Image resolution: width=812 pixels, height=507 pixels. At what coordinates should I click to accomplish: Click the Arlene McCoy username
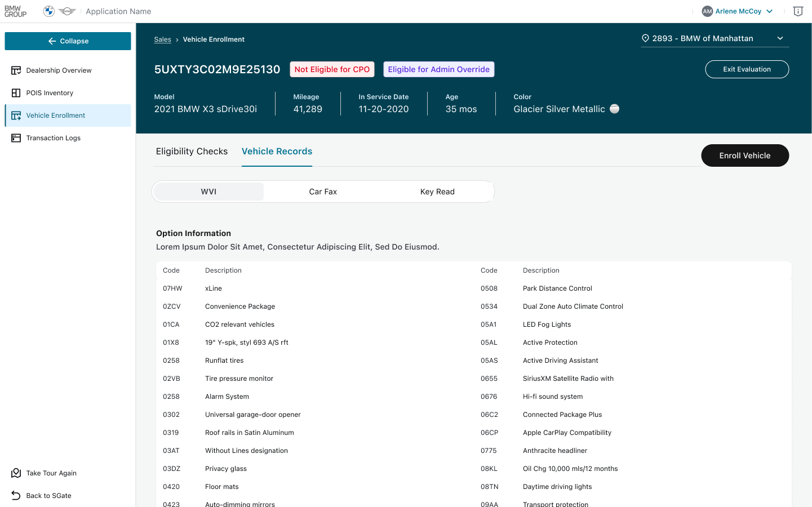738,11
